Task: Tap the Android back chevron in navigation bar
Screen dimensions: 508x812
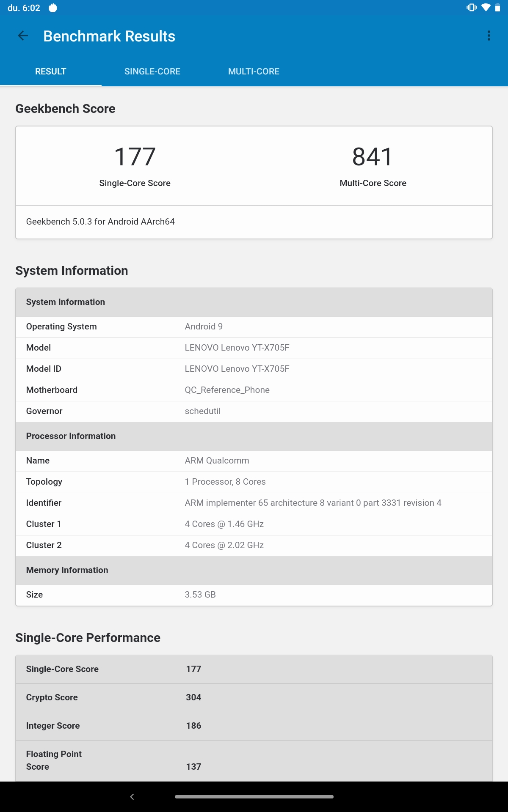Action: click(x=132, y=797)
